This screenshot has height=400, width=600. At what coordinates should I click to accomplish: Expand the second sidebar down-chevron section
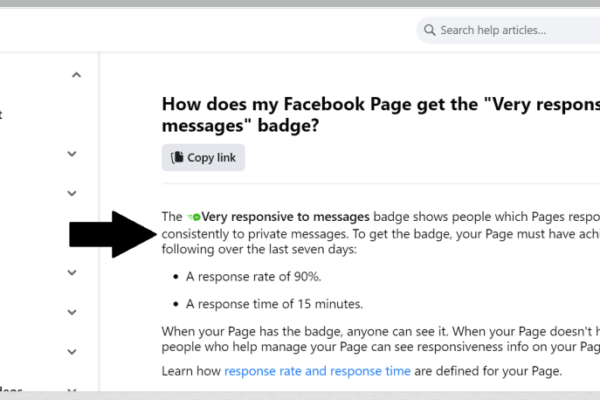[72, 194]
